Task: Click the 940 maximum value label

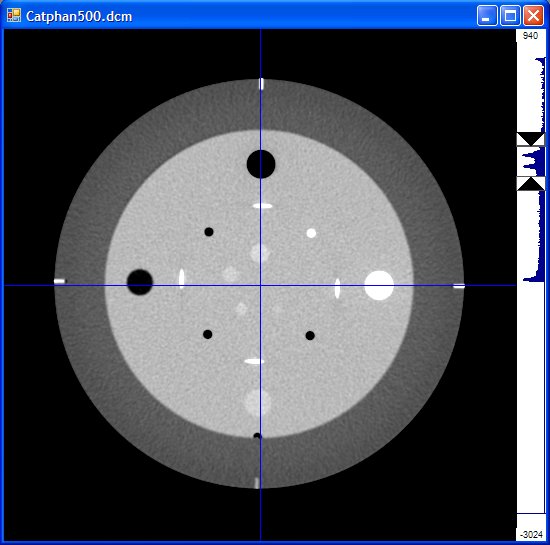Action: (x=530, y=36)
